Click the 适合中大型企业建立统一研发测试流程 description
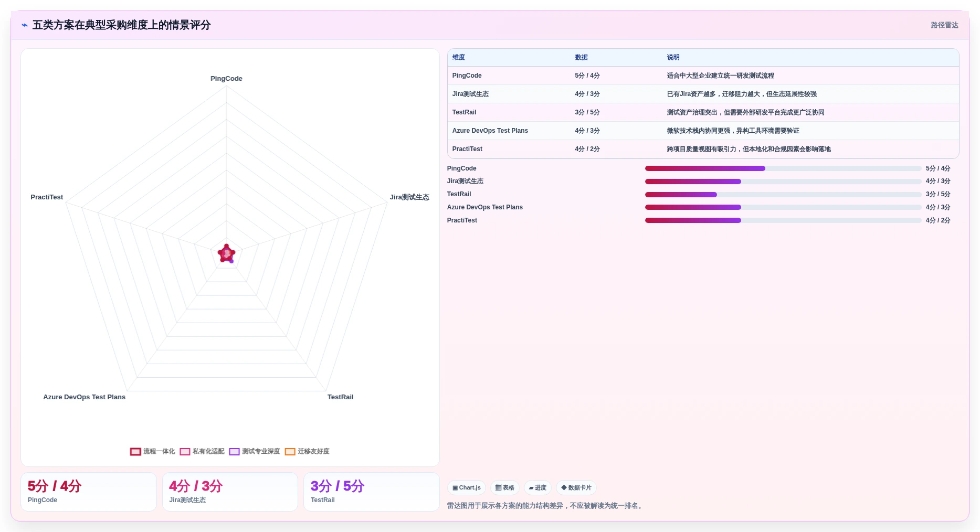980x532 pixels. pyautogui.click(x=720, y=76)
